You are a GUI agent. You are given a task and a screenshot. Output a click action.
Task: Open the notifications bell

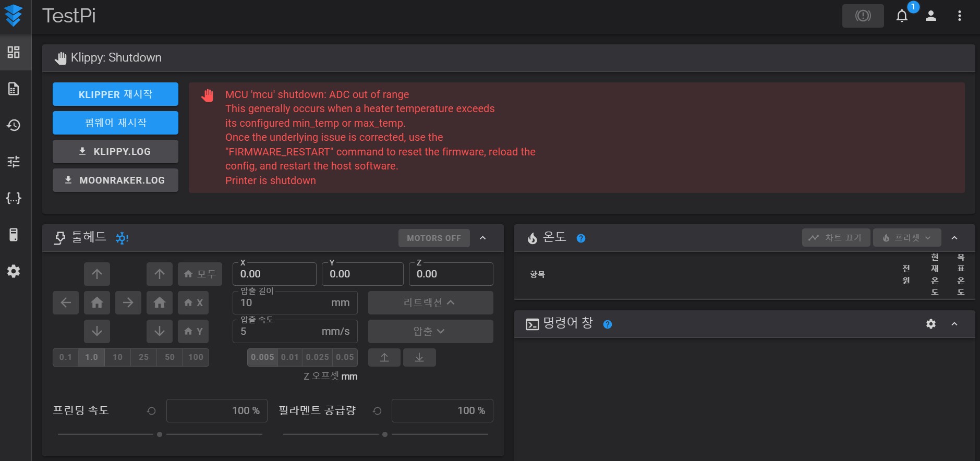(902, 16)
